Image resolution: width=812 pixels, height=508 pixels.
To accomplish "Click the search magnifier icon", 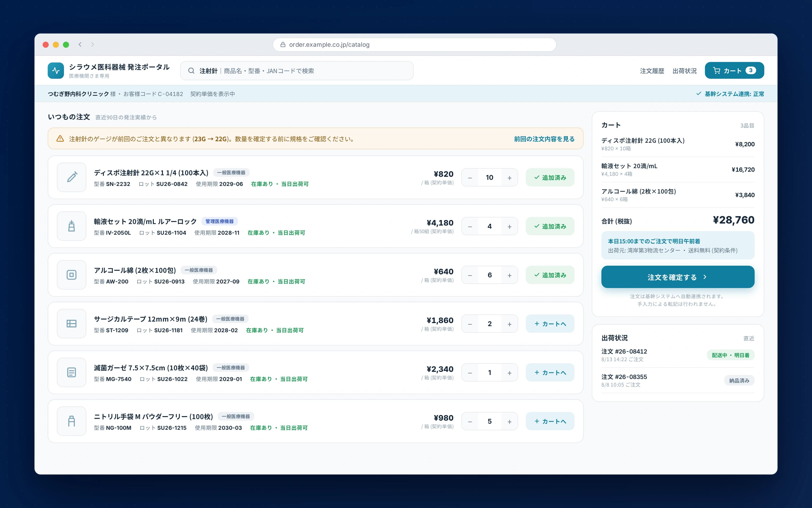I will [x=191, y=71].
